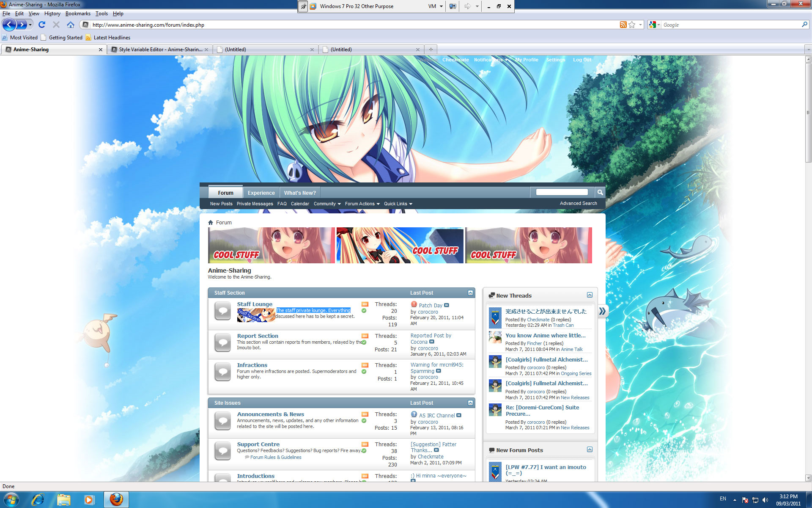Open the Bookmarks menu
This screenshot has width=812, height=508.
point(78,14)
